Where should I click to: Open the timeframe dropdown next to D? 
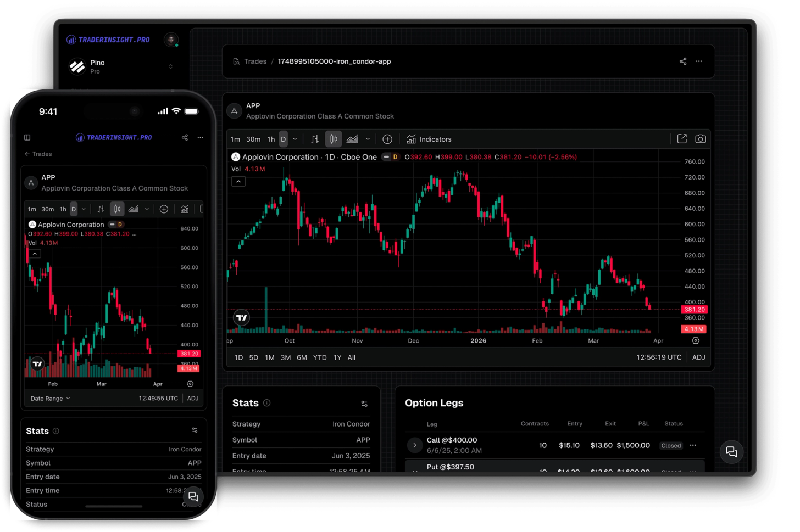pyautogui.click(x=295, y=139)
